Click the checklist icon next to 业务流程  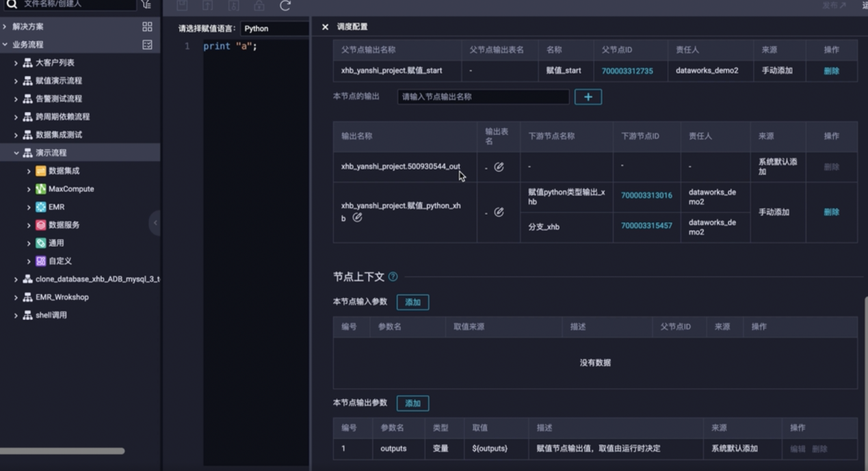point(147,44)
